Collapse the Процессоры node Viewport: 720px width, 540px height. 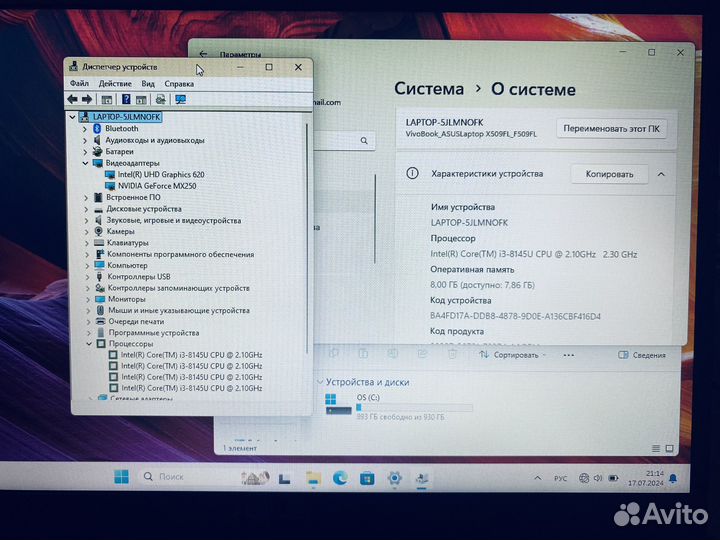tap(89, 343)
